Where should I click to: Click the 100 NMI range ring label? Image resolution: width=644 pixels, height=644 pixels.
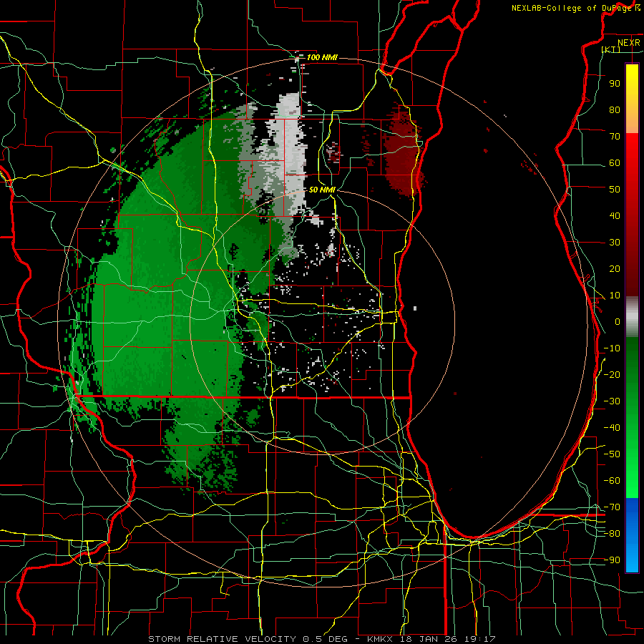[322, 57]
